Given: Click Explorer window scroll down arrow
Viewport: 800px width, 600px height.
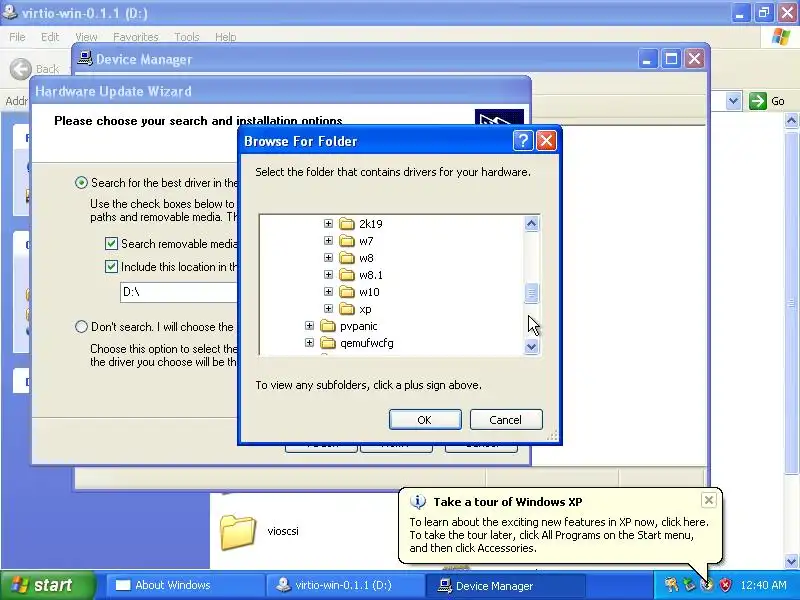Looking at the screenshot, I should (x=791, y=561).
